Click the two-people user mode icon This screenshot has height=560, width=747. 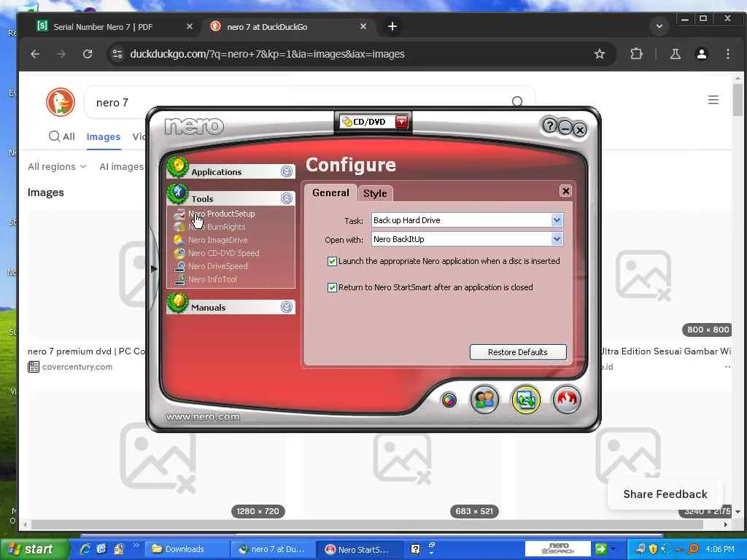[484, 400]
